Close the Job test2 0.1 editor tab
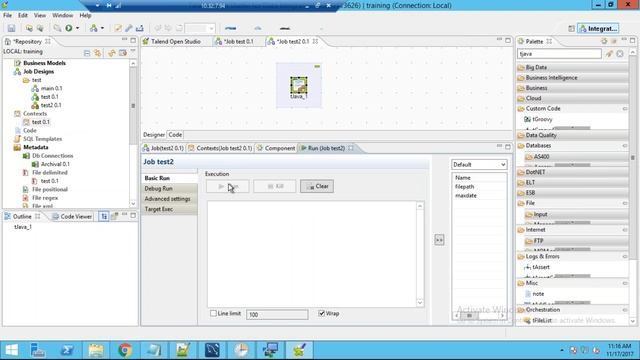 (x=315, y=41)
